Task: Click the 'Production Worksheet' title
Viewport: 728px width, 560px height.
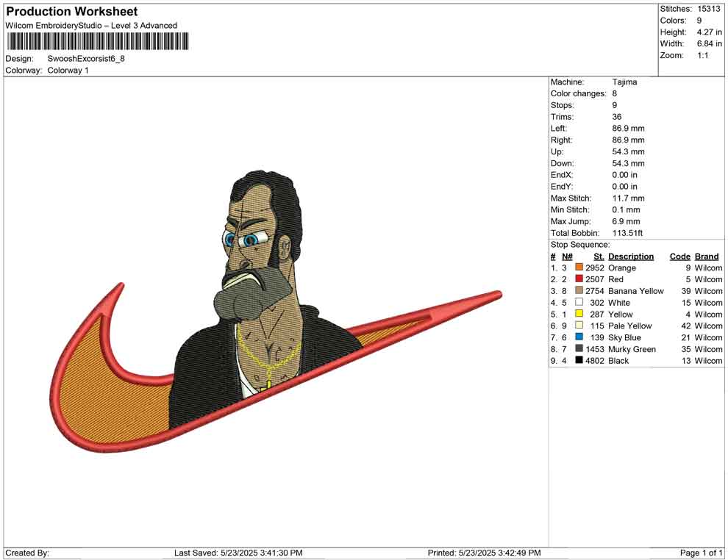Action: (x=72, y=12)
